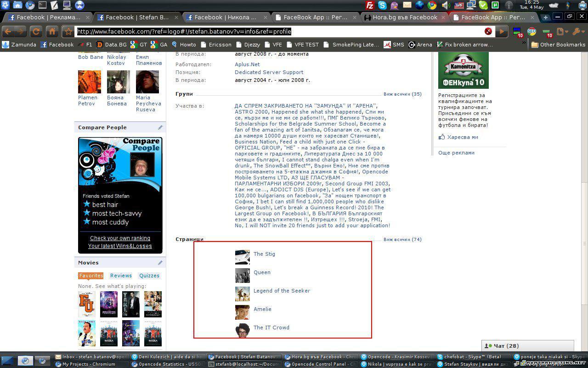The image size is (588, 368).
Task: Go to the browser home page
Action: tap(52, 31)
